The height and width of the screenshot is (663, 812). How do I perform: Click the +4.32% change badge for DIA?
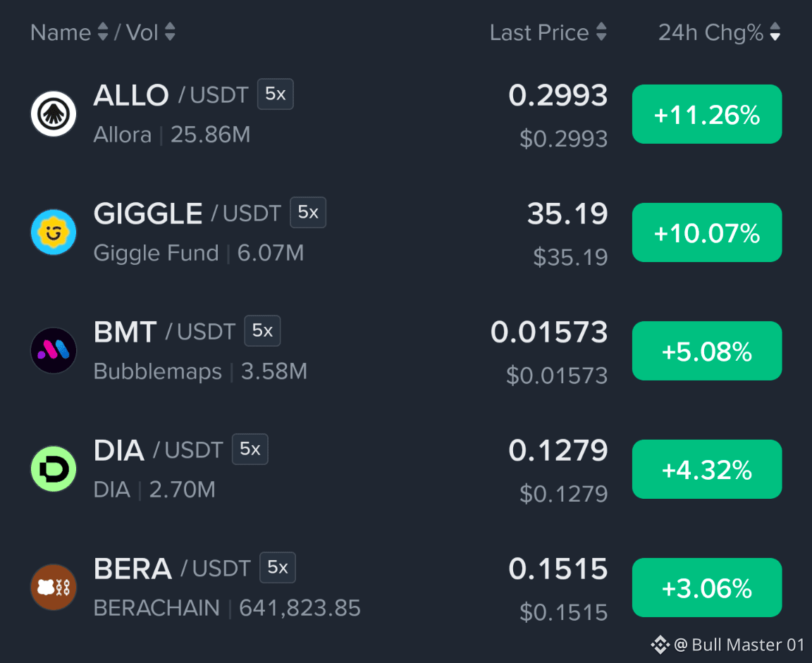[707, 469]
